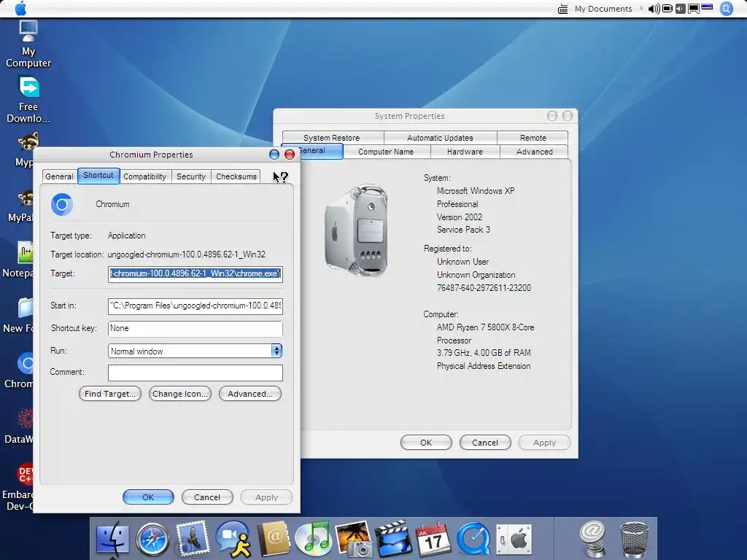The height and width of the screenshot is (560, 747).
Task: Open the Trash bin in dock
Action: tap(634, 540)
